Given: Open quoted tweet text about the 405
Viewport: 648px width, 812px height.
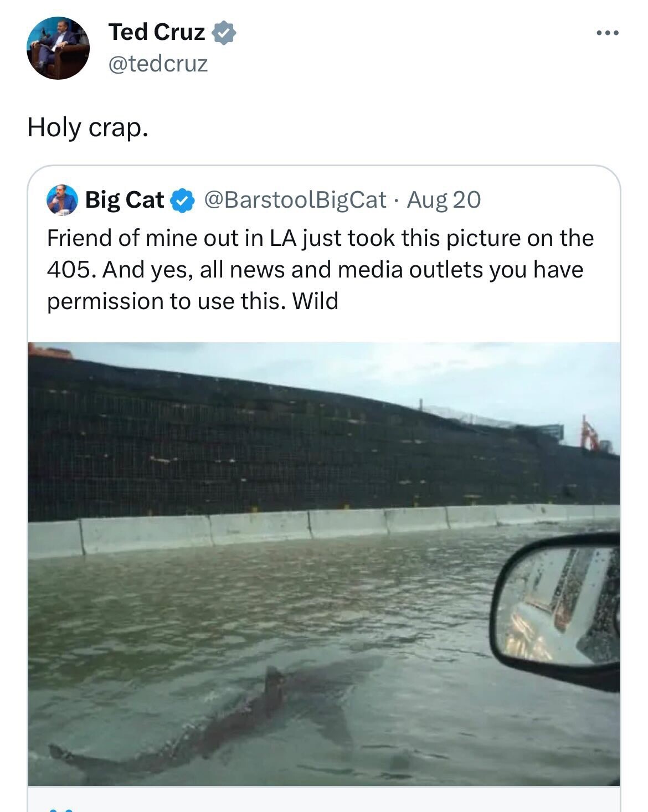Looking at the screenshot, I should [320, 270].
